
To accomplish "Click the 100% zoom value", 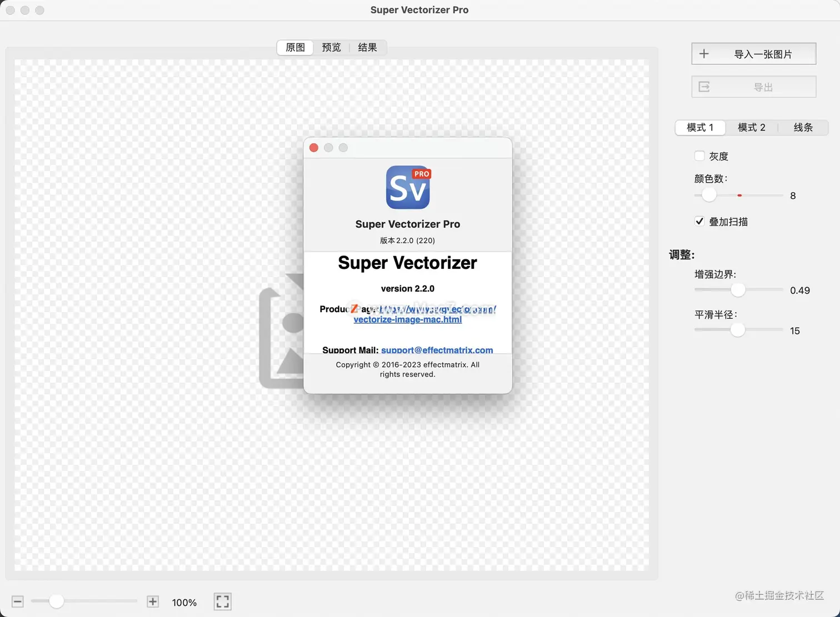I will click(x=184, y=603).
